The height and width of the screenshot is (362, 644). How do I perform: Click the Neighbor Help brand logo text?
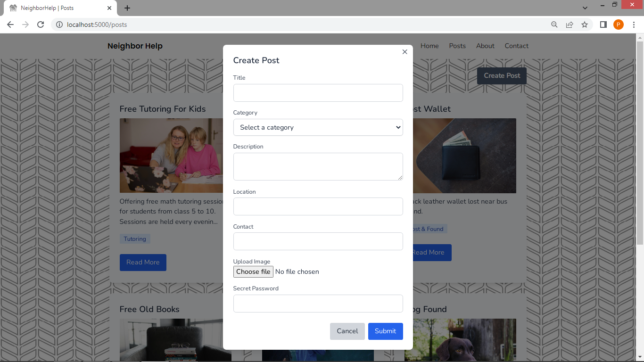point(135,46)
